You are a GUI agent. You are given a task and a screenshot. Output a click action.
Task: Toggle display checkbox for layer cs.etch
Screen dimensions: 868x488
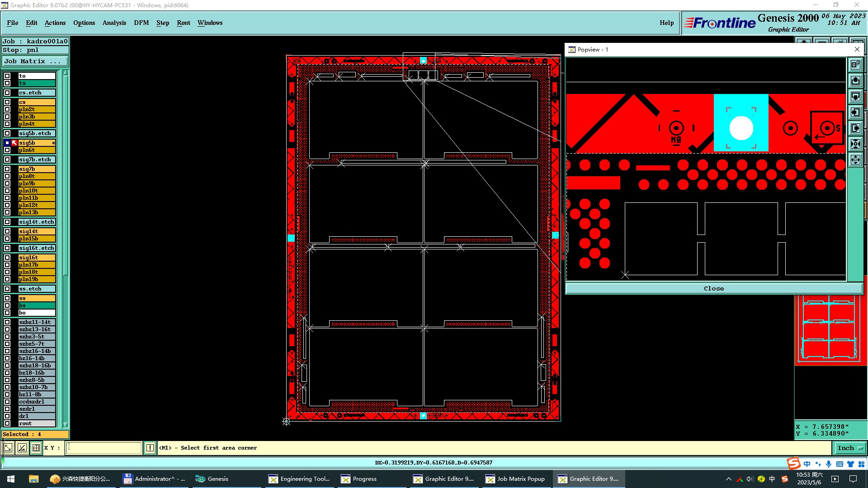[7, 93]
